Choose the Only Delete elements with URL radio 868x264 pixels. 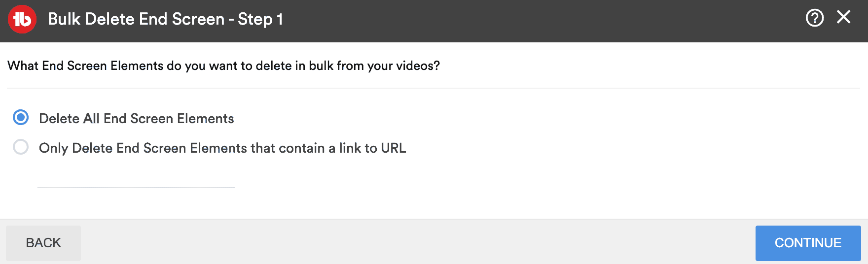21,147
